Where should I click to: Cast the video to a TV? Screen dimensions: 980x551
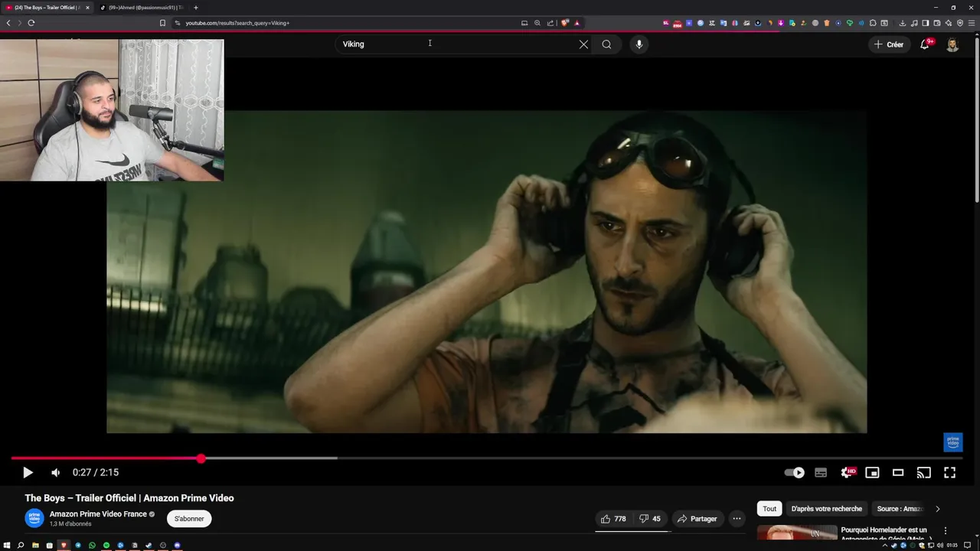click(x=924, y=473)
